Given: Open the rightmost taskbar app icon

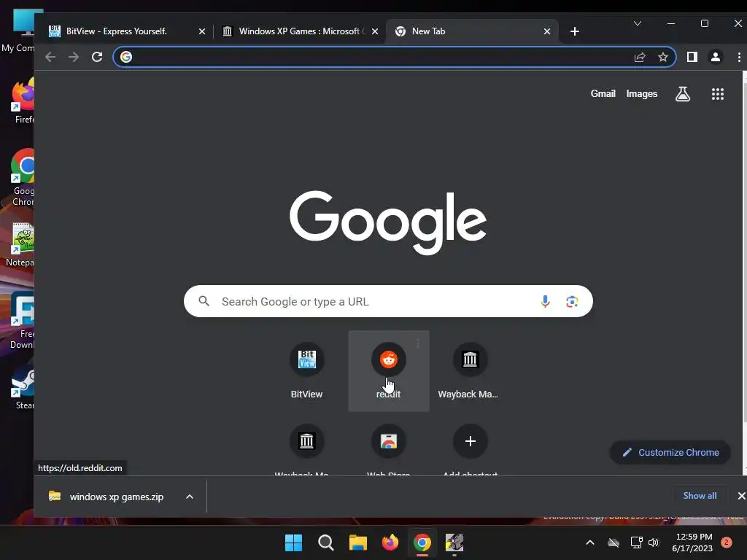Looking at the screenshot, I should tap(454, 542).
